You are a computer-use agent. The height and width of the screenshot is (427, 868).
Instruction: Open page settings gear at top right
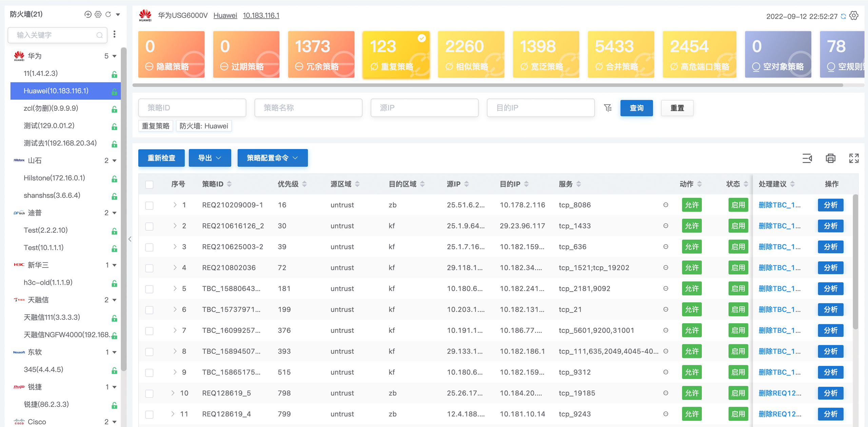(x=854, y=16)
